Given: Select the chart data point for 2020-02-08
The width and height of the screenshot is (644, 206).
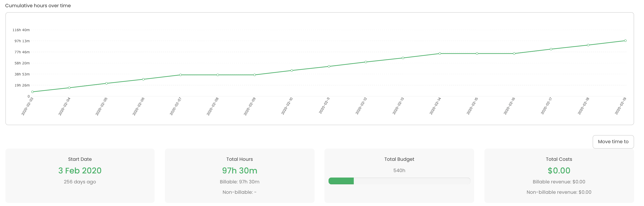Looking at the screenshot, I should click(218, 75).
